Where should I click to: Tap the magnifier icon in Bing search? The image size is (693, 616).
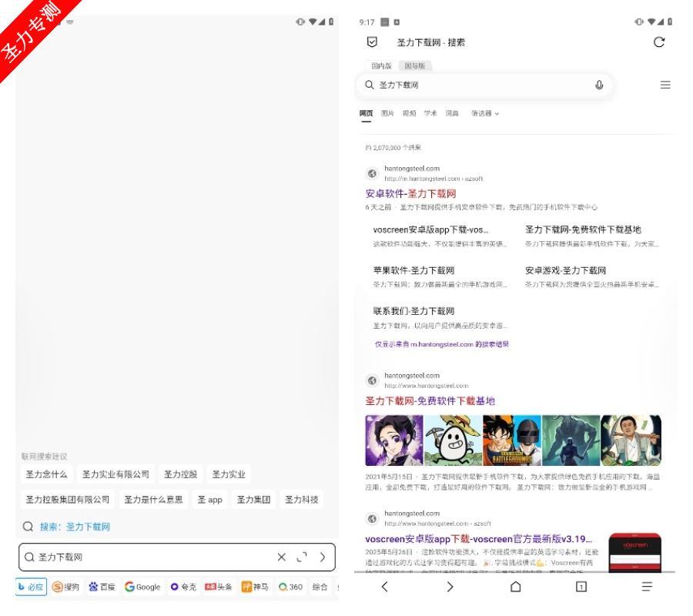click(370, 85)
